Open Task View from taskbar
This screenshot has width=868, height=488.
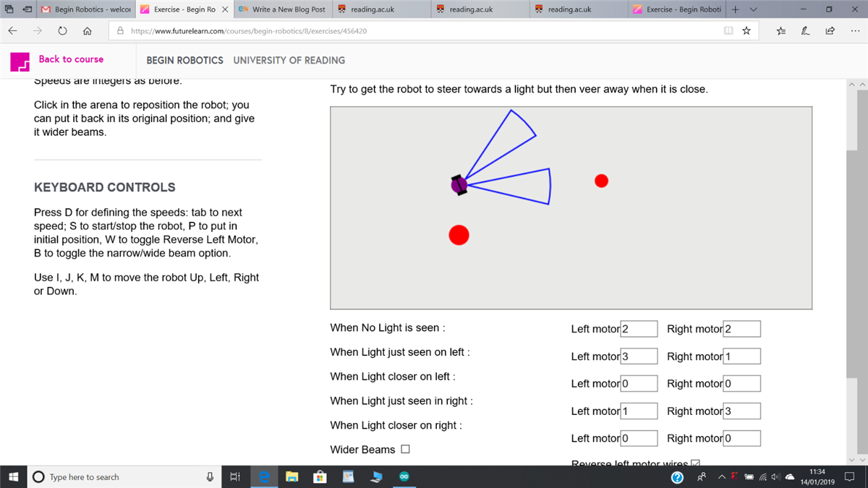(234, 476)
